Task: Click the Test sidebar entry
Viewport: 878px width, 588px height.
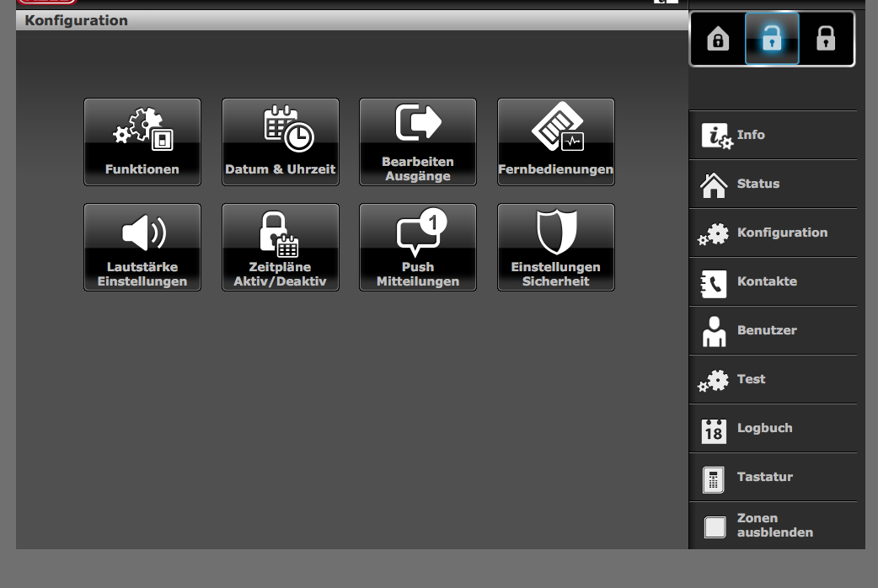Action: point(775,379)
